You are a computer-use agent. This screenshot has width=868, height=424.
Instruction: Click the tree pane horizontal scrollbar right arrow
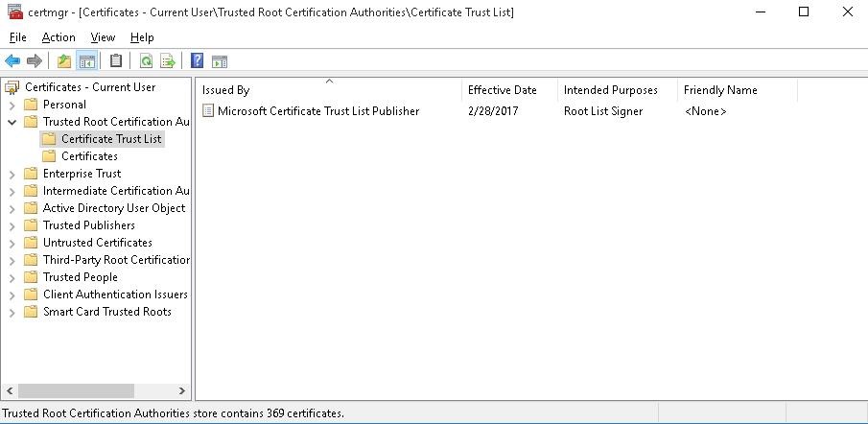pos(182,391)
